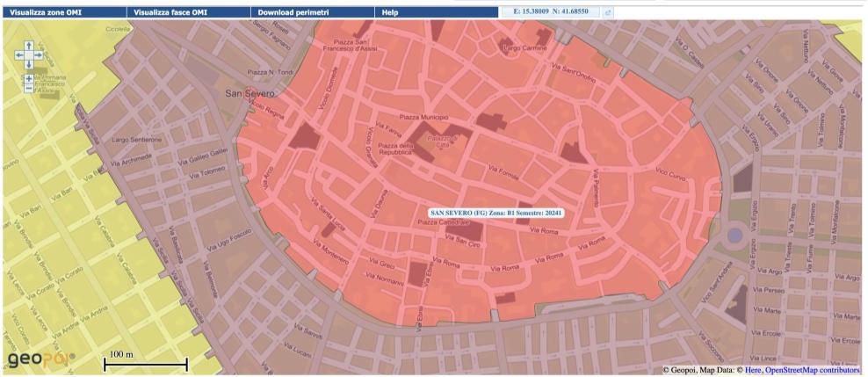Pan the map left with arrow

click(20, 54)
